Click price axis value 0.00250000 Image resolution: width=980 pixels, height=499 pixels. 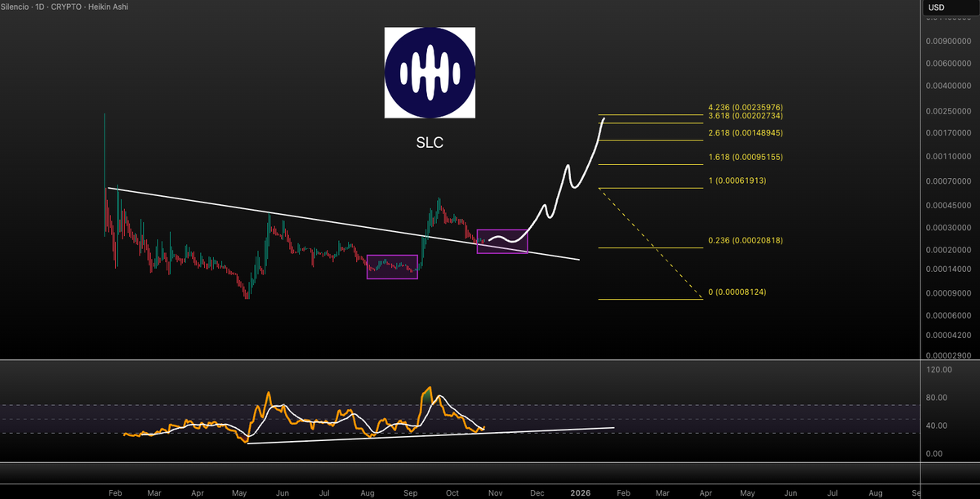pos(949,111)
